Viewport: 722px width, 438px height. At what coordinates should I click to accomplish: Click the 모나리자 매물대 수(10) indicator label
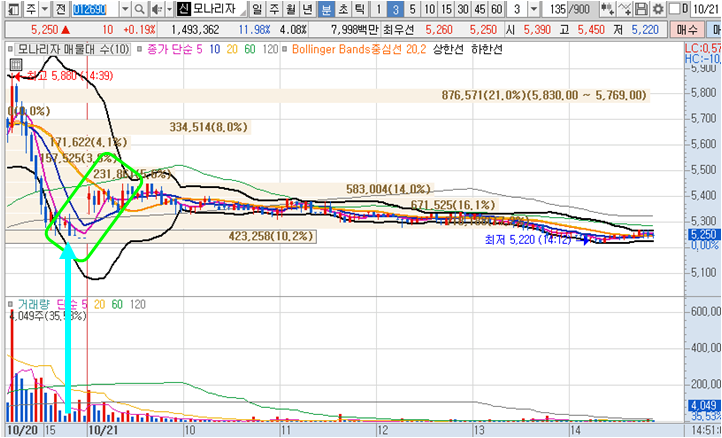[73, 49]
